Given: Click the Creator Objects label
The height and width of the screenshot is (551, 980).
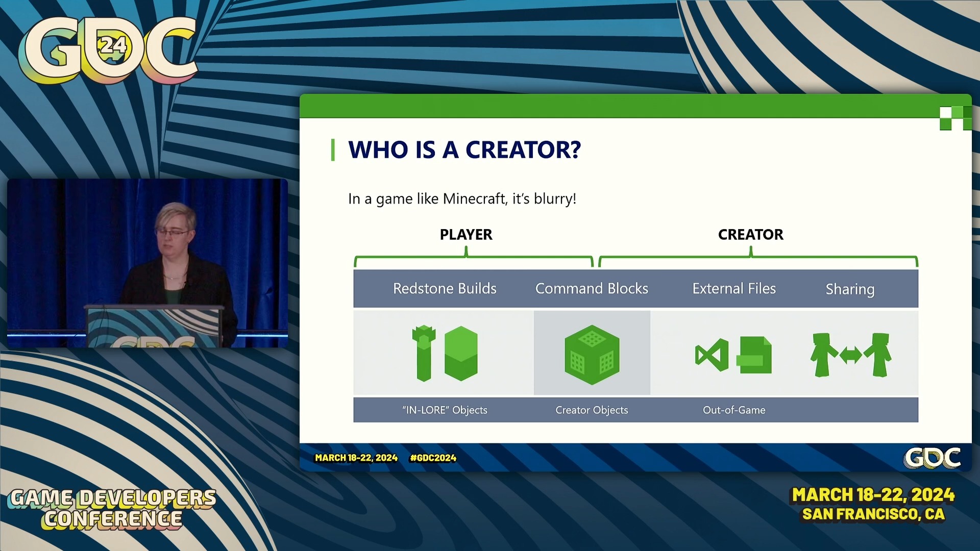Looking at the screenshot, I should [x=592, y=410].
